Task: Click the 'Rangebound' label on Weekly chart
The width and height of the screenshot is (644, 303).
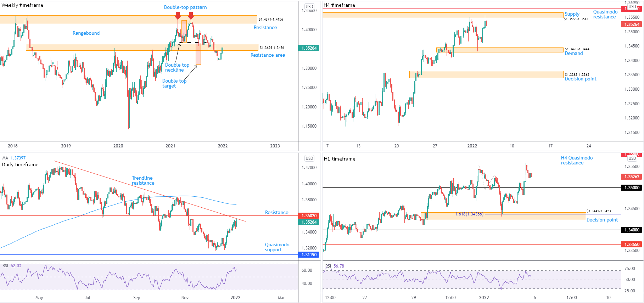Action: [x=86, y=33]
